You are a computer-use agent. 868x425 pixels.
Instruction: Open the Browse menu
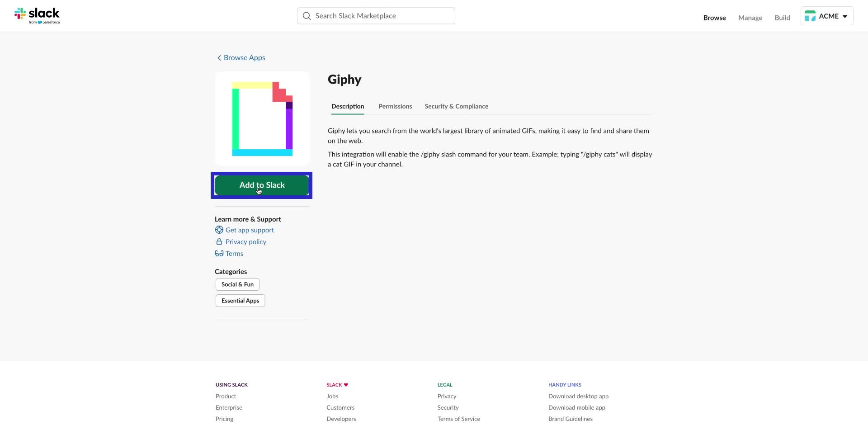tap(714, 18)
